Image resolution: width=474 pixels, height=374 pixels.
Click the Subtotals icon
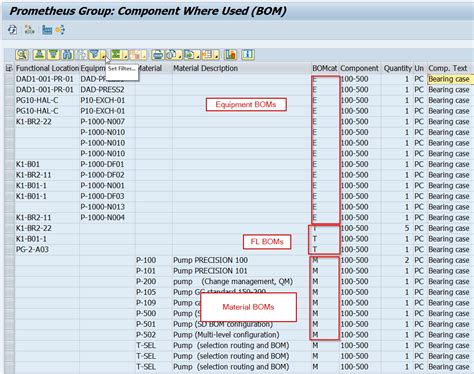(x=135, y=55)
